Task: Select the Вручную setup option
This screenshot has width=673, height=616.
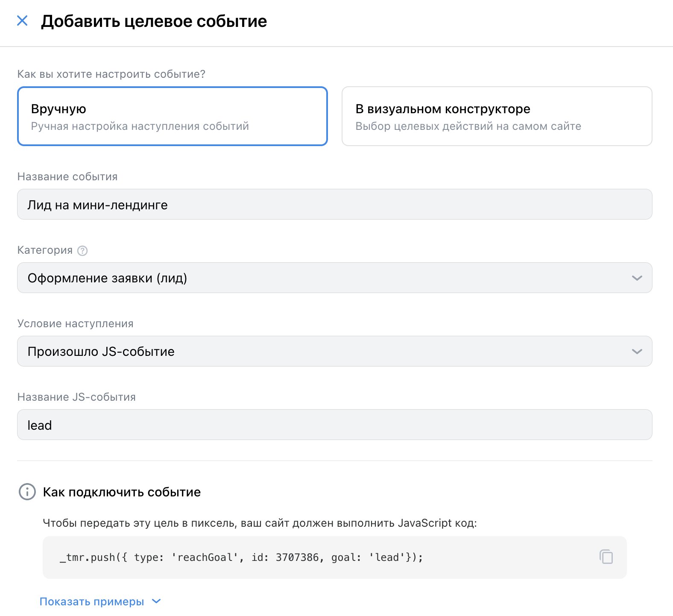Action: tap(172, 116)
